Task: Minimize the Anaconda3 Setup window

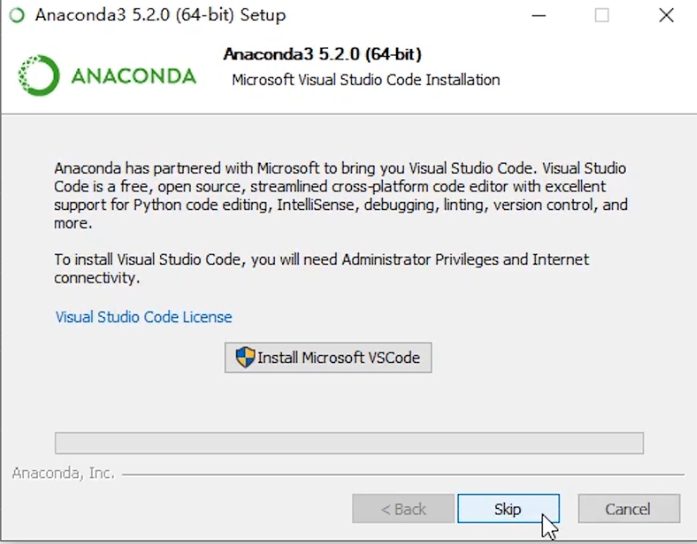Action: (x=538, y=16)
